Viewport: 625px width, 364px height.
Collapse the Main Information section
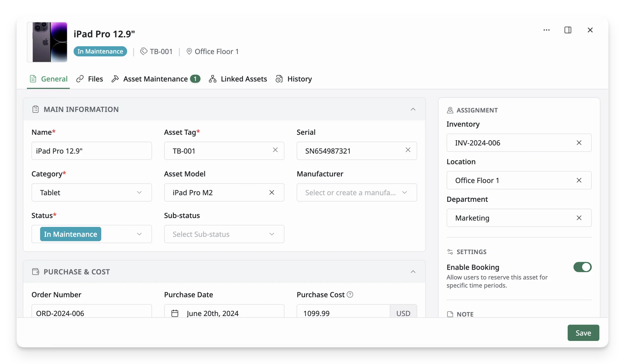coord(413,109)
